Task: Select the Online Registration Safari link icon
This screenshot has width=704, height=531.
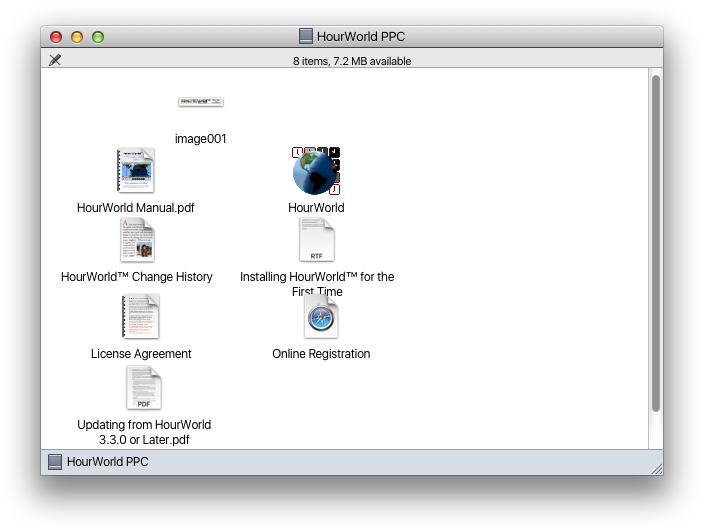Action: 321,317
